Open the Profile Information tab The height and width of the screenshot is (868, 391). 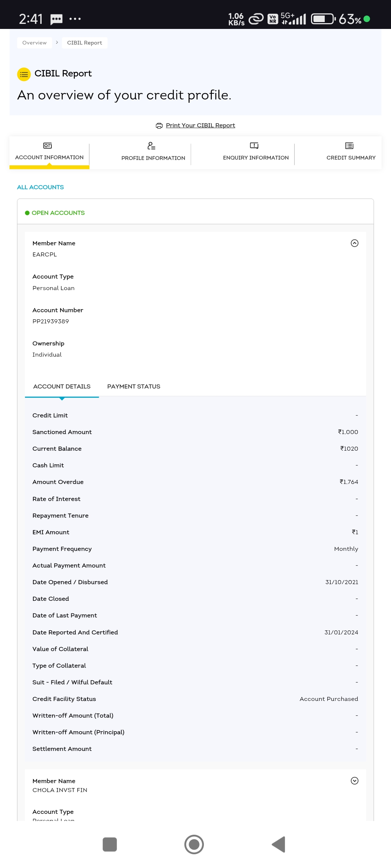pos(153,158)
